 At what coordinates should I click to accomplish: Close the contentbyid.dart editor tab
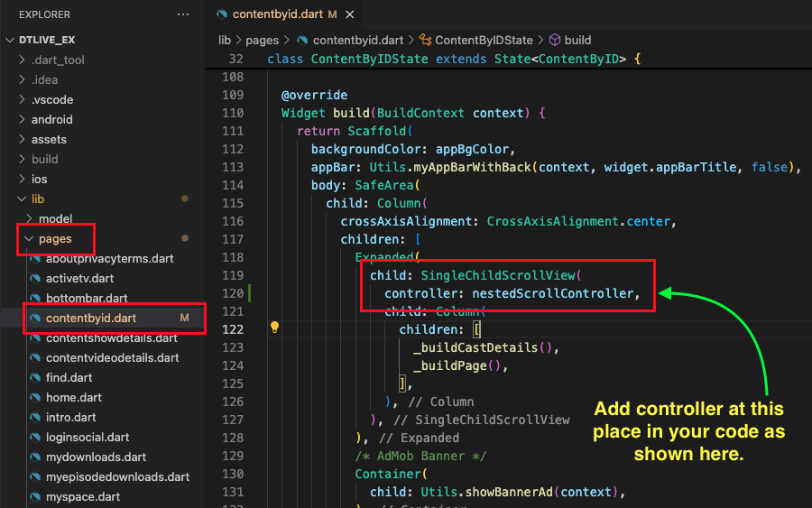350,14
